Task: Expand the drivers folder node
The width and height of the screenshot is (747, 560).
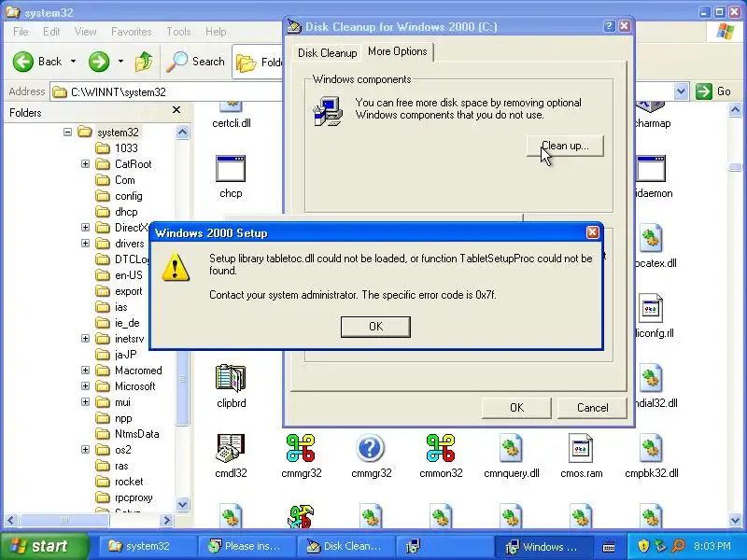Action: (85, 244)
